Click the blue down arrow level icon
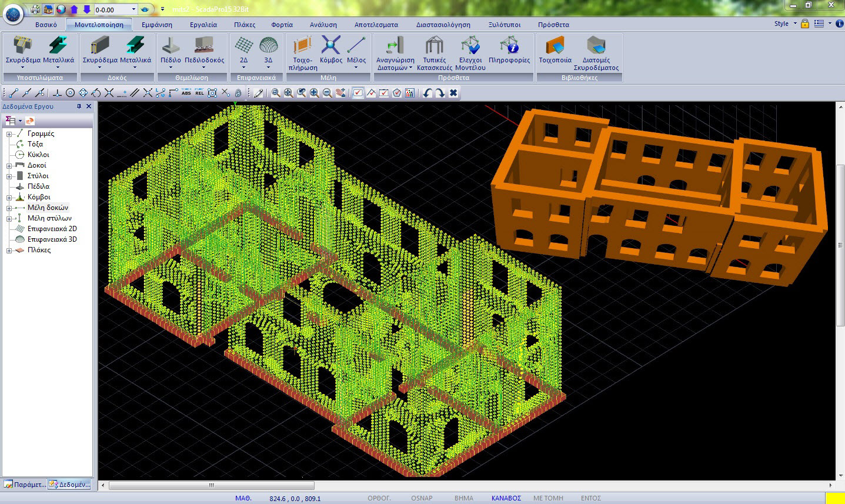Image resolution: width=845 pixels, height=504 pixels. click(x=87, y=9)
